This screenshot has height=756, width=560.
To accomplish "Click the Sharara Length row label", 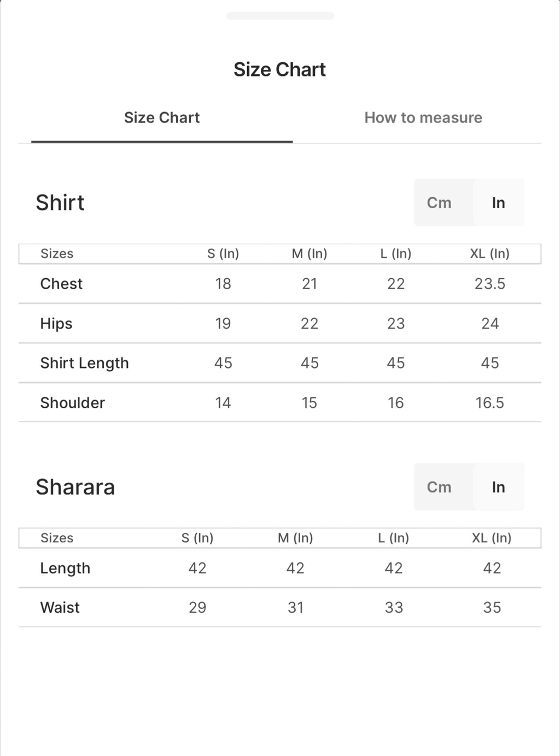I will tap(65, 568).
